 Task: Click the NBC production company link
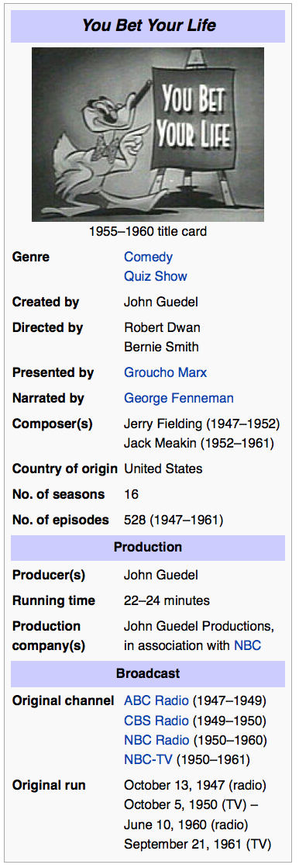tap(248, 645)
